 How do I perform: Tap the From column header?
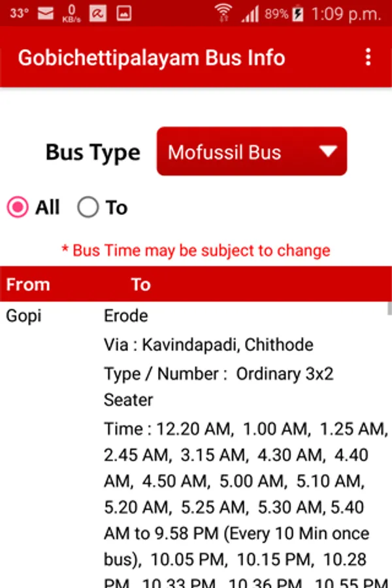(28, 285)
